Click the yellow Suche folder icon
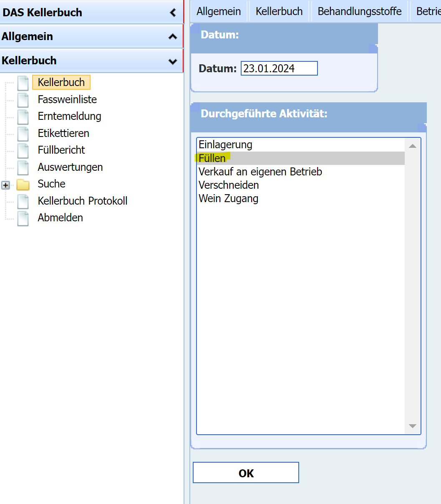Screen dimensions: 441x504 [23, 185]
